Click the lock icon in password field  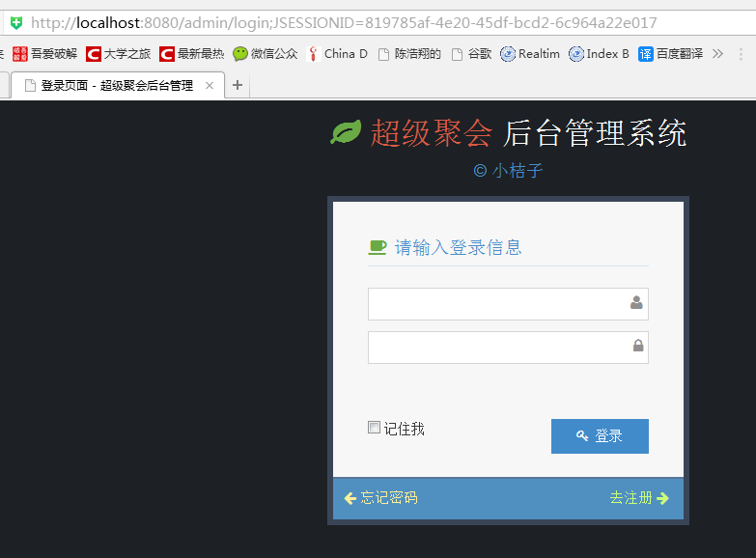[x=638, y=346]
